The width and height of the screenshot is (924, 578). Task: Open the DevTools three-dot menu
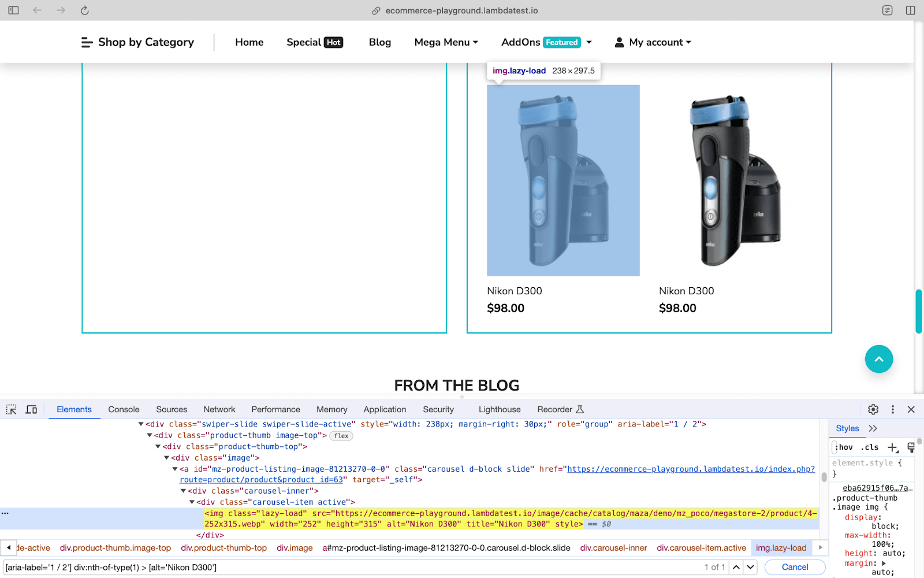pos(892,409)
